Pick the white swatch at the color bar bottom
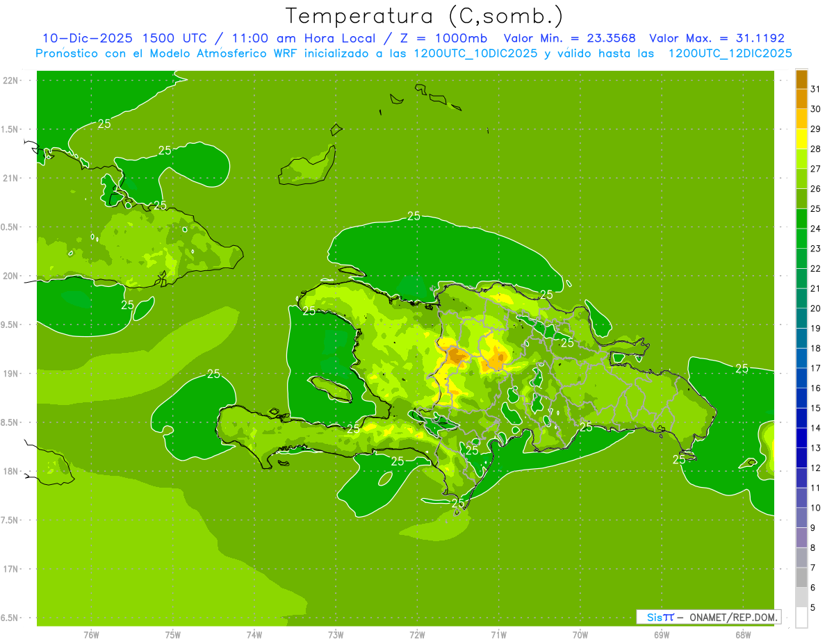834x644 pixels. click(x=801, y=617)
